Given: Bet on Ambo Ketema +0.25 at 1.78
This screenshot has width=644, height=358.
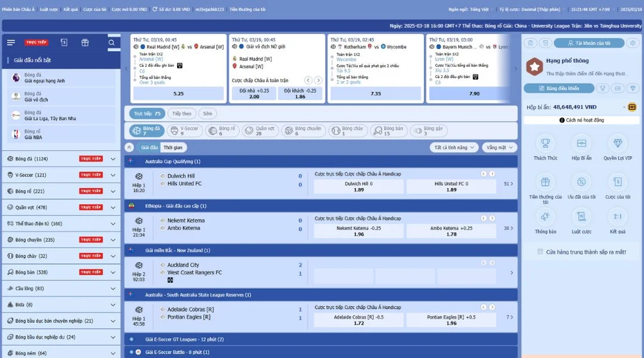Looking at the screenshot, I should [451, 231].
